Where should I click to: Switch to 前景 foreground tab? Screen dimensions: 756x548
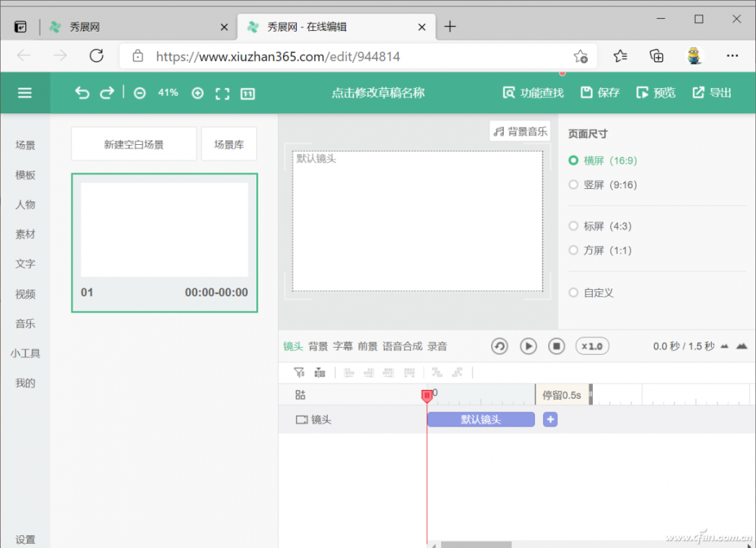coord(367,346)
